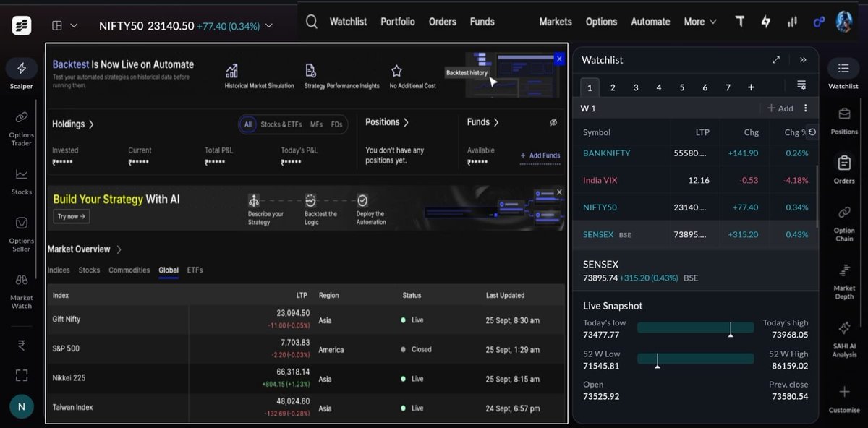The width and height of the screenshot is (868, 428).
Task: Open the layout selector dropdown
Action: click(64, 25)
